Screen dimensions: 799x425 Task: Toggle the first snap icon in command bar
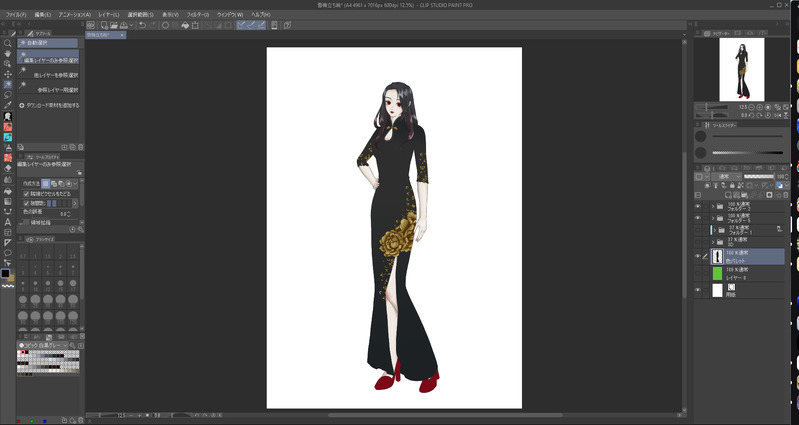click(x=241, y=25)
